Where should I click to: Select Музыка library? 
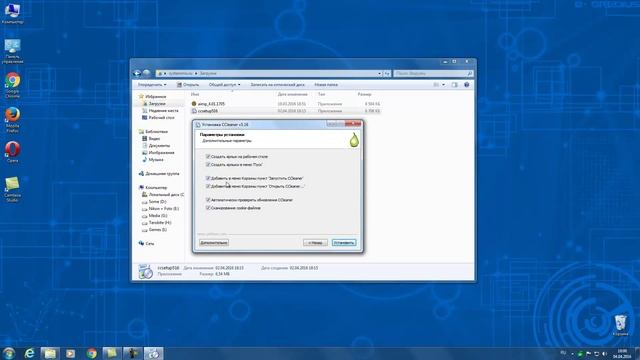pos(153,160)
